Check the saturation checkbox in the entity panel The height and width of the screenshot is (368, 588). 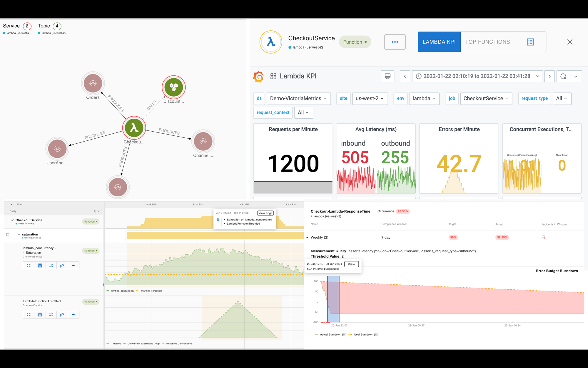coord(7,234)
